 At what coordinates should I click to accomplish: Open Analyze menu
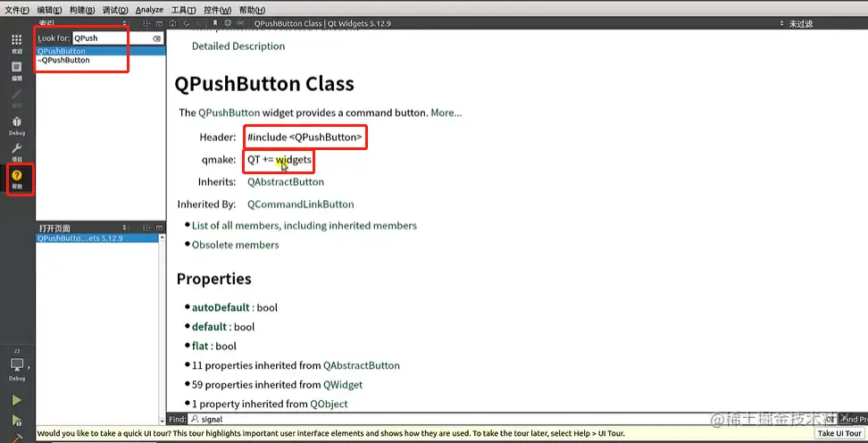[x=149, y=10]
